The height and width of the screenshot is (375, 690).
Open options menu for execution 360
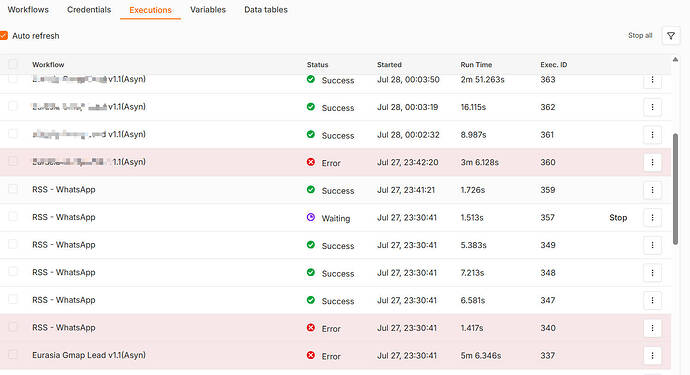click(652, 162)
